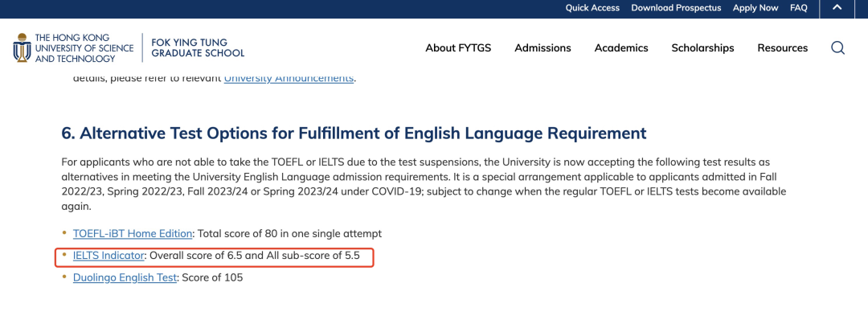Click the section 6 Alternative Test Options heading
The image size is (868, 316).
354,133
